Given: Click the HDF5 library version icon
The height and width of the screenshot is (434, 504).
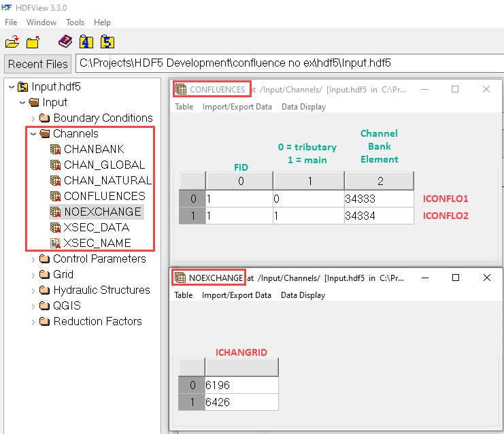Looking at the screenshot, I should coord(107,42).
